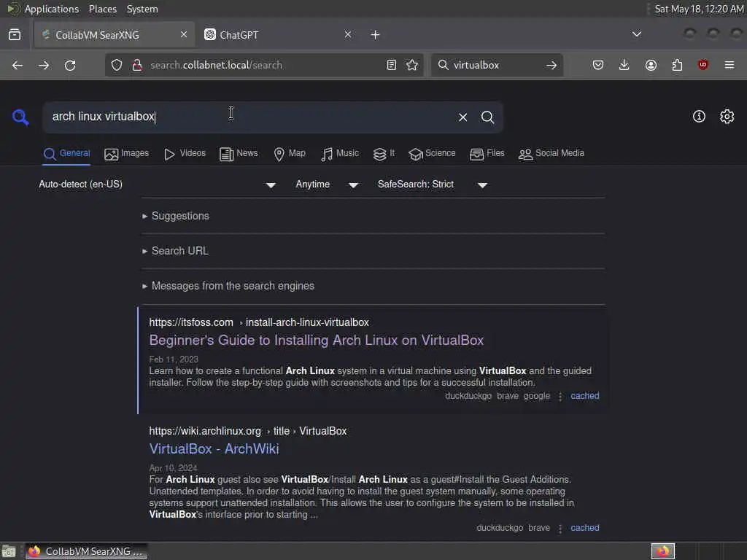Open Beginner's Guide to Installing Arch Linux link
747x560 pixels.
317,341
